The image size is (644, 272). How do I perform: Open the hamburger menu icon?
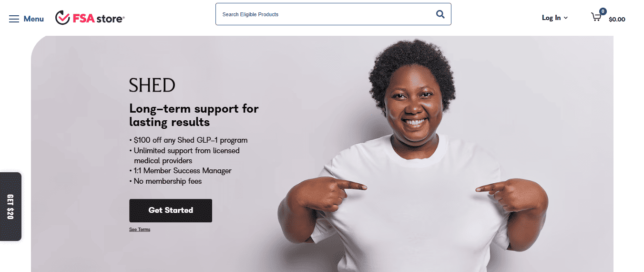[x=14, y=19]
